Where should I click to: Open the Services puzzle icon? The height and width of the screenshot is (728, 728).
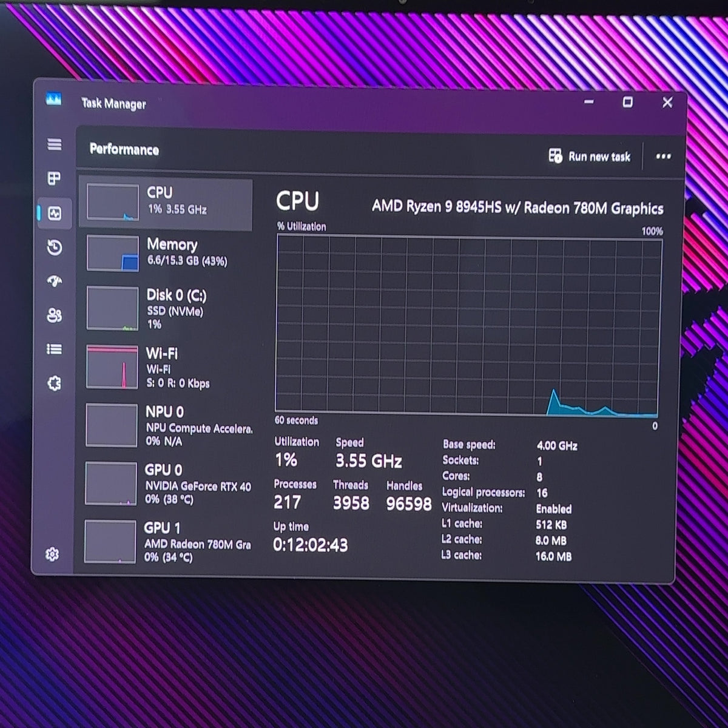tap(54, 383)
